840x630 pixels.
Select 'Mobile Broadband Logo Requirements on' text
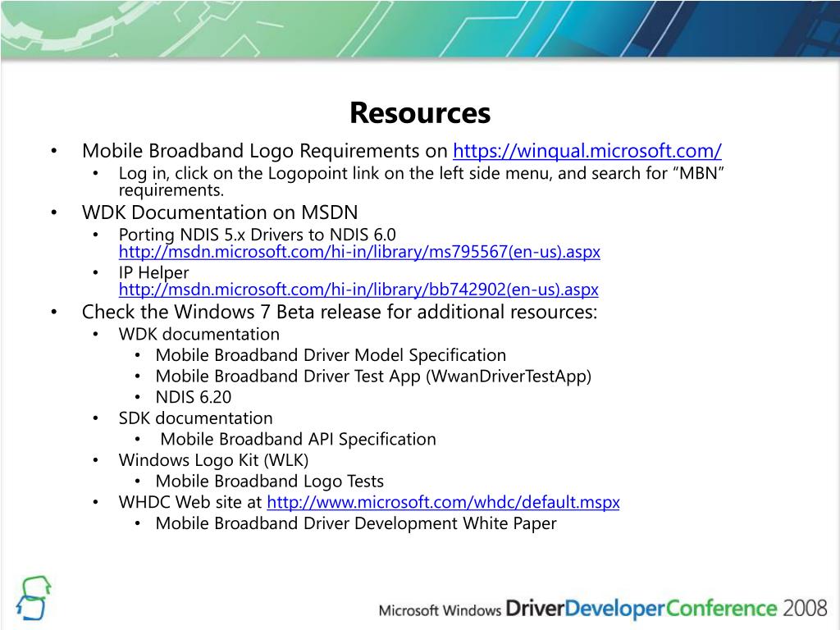(x=265, y=151)
